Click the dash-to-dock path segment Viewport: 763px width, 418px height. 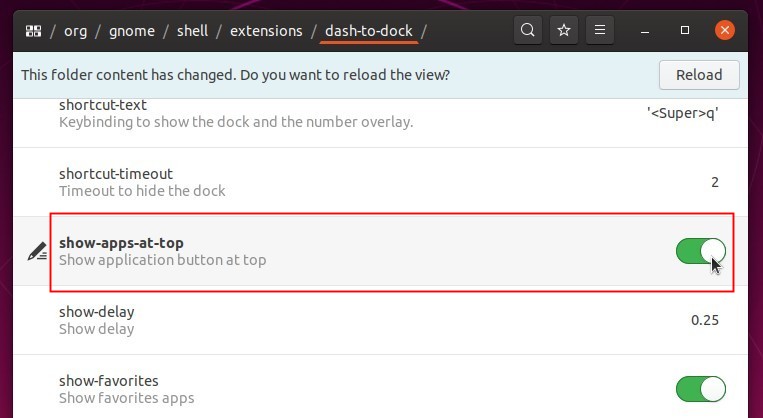point(369,31)
